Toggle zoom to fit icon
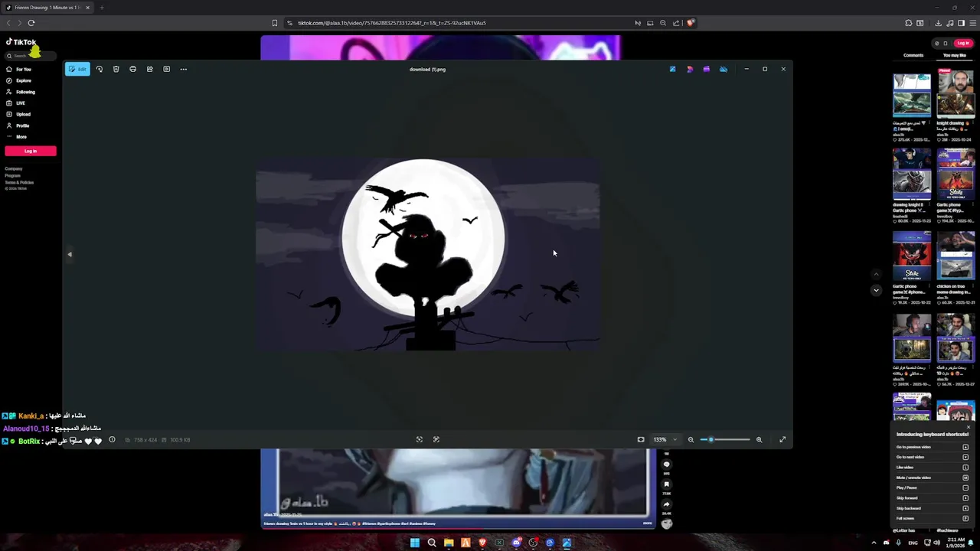 tap(641, 439)
